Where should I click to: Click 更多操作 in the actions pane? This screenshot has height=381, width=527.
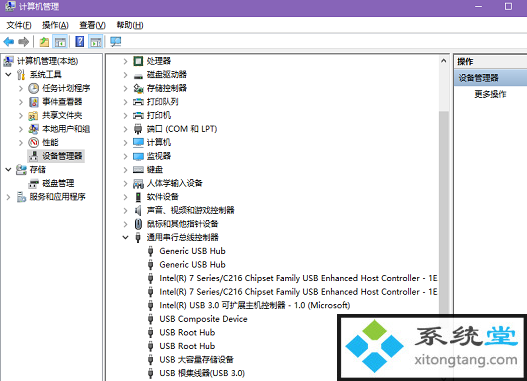tap(490, 94)
